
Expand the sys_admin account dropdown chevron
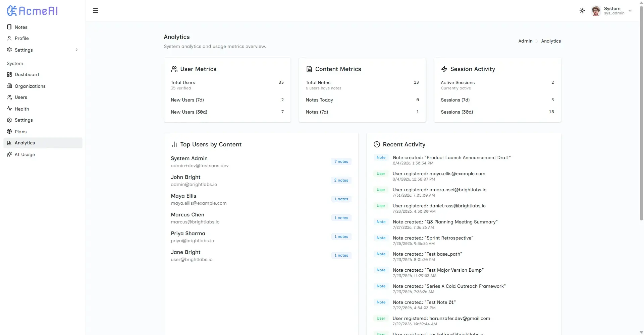630,11
